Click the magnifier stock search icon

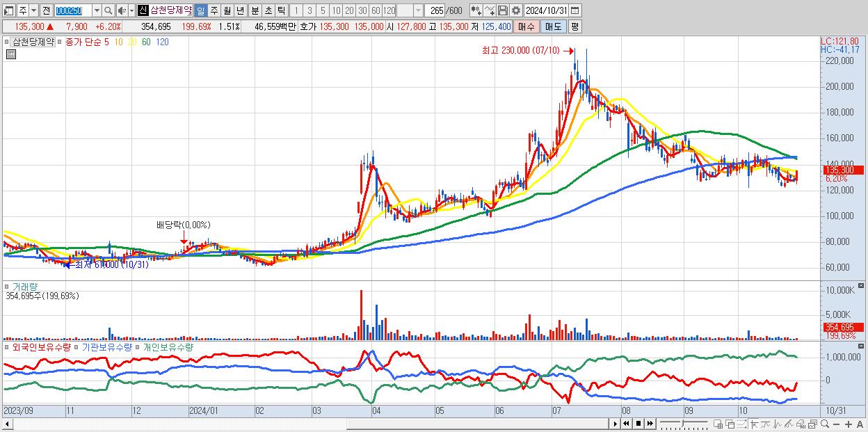click(x=108, y=10)
